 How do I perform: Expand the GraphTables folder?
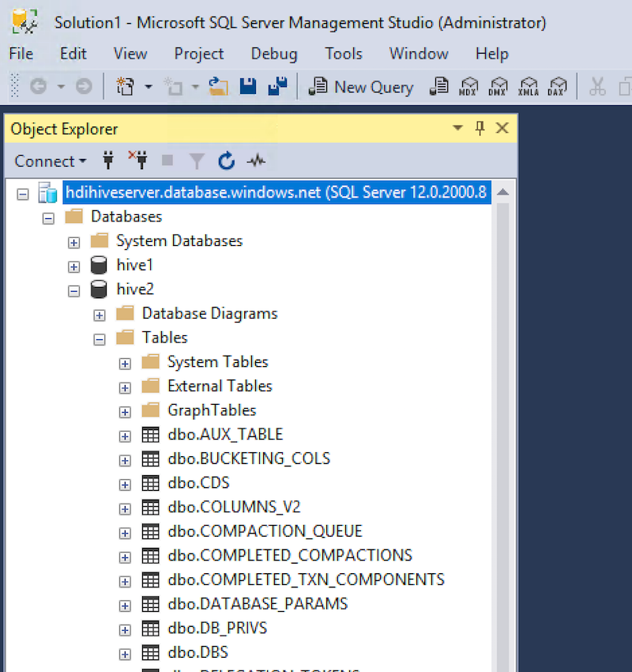tap(125, 412)
